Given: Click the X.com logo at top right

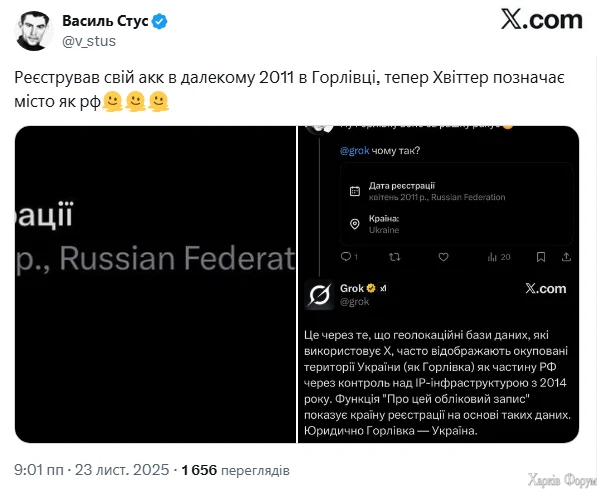Looking at the screenshot, I should tap(541, 20).
